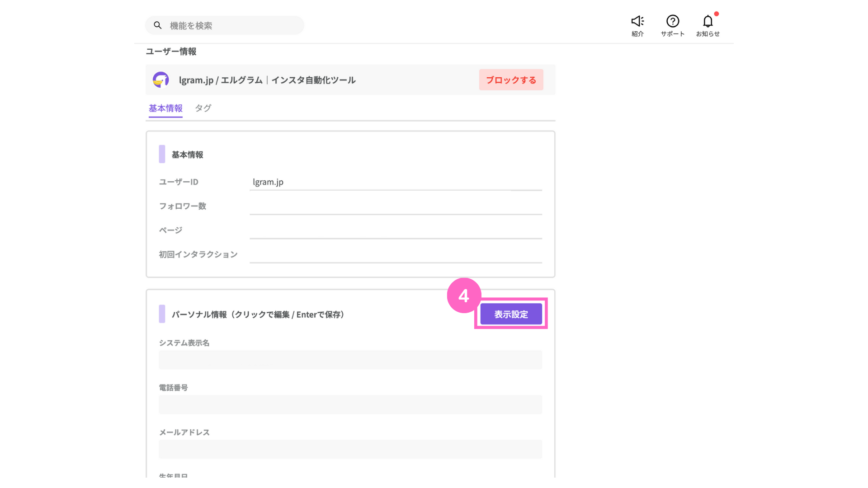Screen dimensions: 868x488
Task: Click the lgram.jp / エルグラム account name
Action: [x=267, y=80]
